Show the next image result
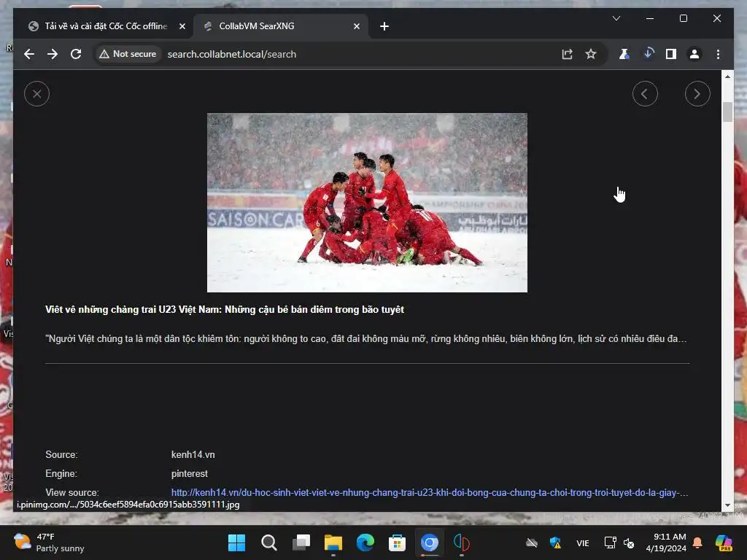Screen dimensions: 747x560 tap(697, 94)
